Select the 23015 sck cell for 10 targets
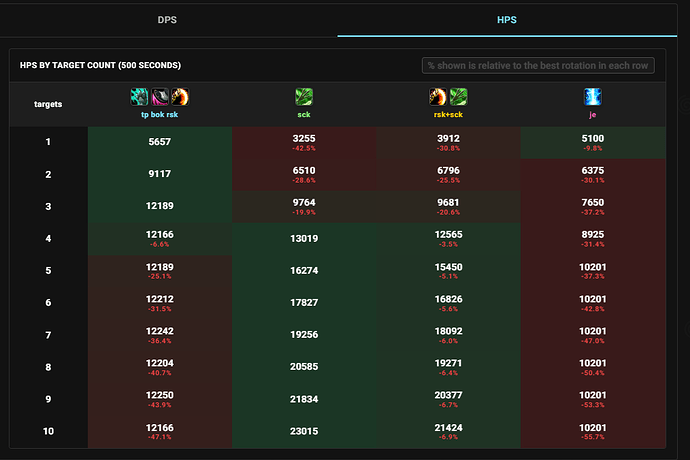690x460 pixels. tap(304, 431)
